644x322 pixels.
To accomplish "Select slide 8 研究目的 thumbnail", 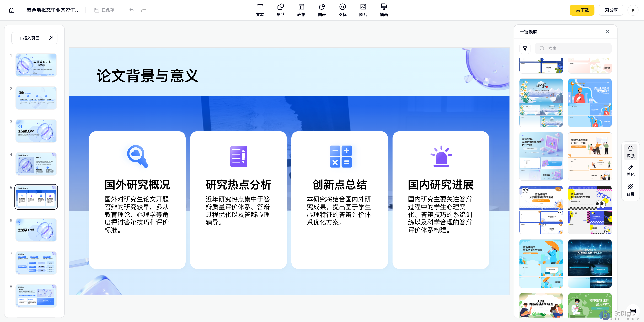I will [36, 296].
